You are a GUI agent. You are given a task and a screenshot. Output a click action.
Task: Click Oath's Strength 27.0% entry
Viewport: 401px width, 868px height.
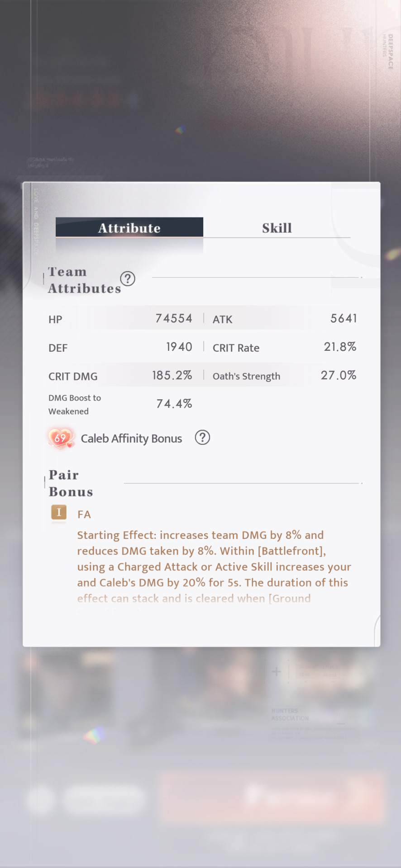click(284, 376)
